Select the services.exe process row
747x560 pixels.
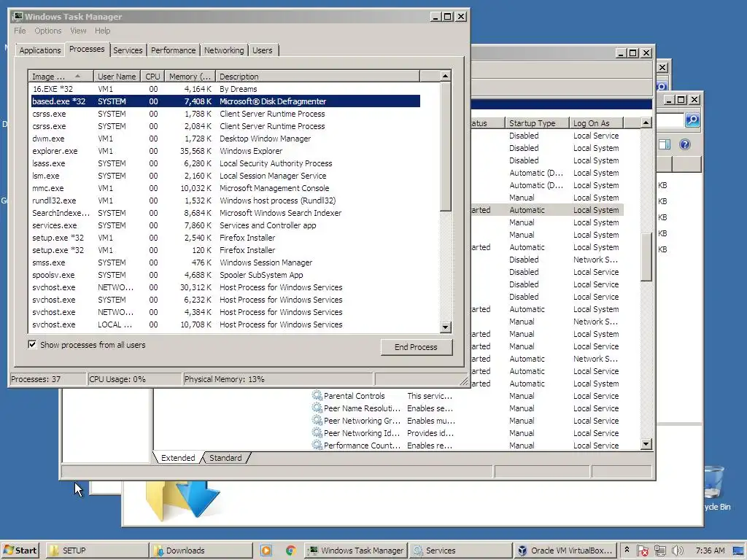coord(225,225)
